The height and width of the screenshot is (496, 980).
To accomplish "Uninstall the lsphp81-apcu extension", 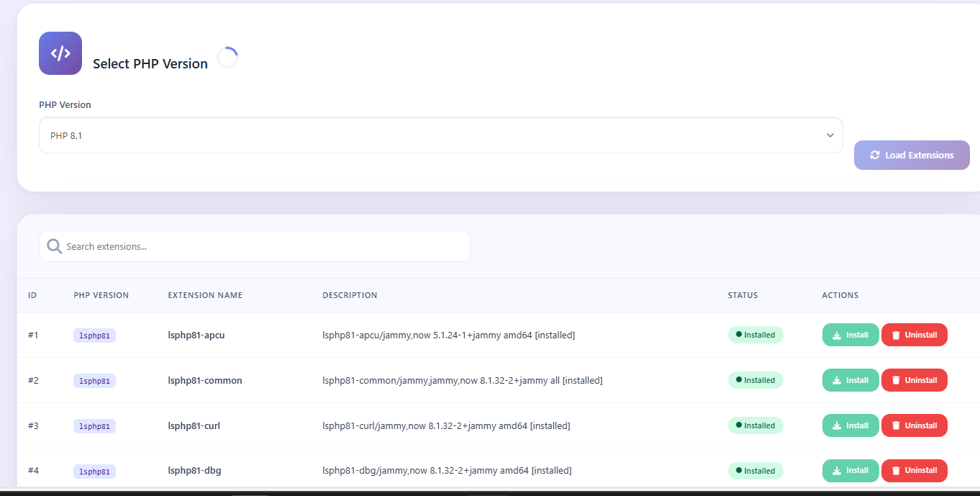I will pyautogui.click(x=914, y=335).
